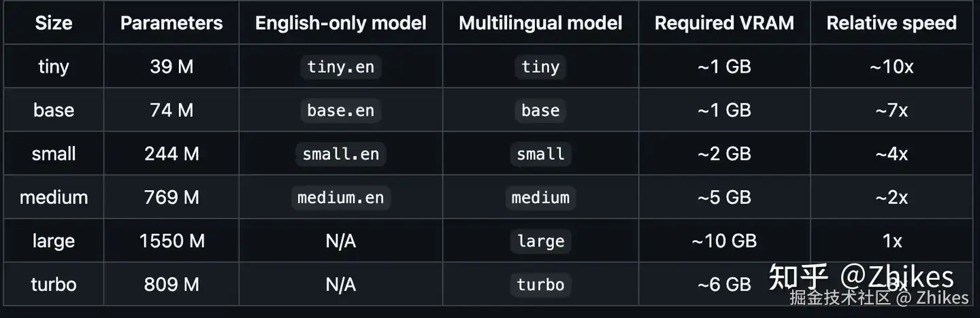
Task: Select the English-only model header
Action: [340, 23]
